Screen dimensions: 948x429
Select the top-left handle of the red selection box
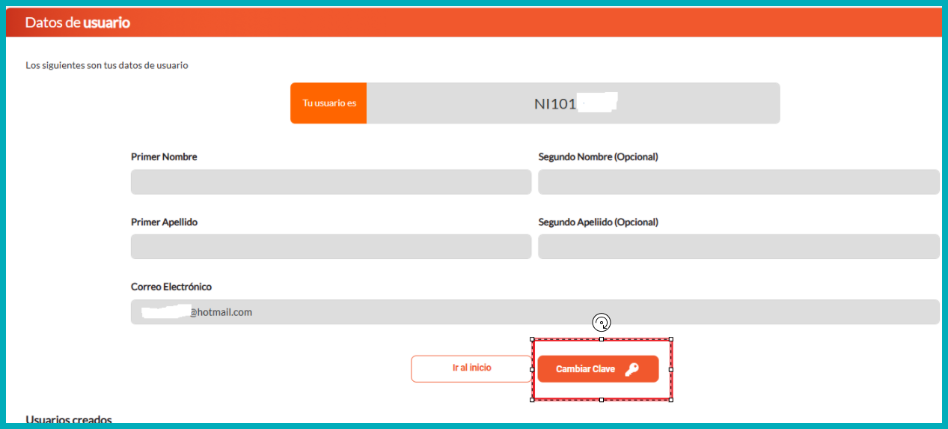[x=532, y=340]
